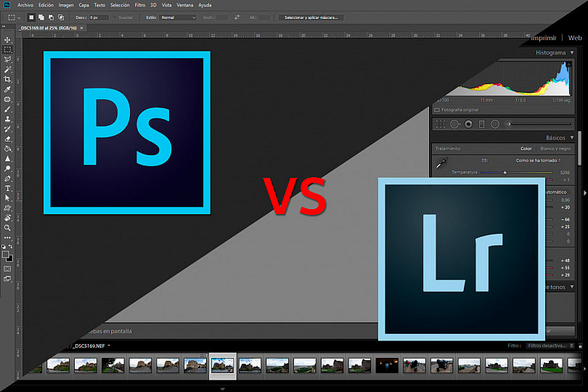This screenshot has width=588, height=392.
Task: Select Lightroom's Red Eye Correction tool
Action: 468,124
